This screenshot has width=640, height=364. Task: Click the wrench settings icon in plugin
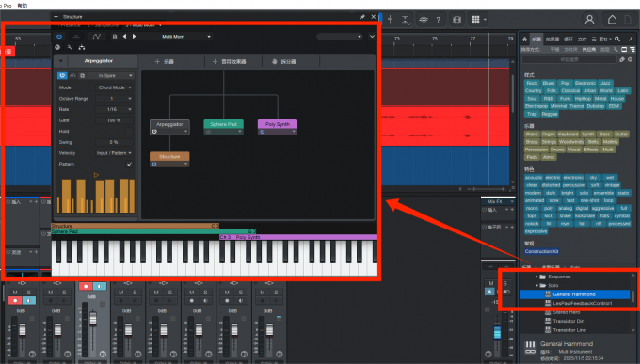coord(70,47)
